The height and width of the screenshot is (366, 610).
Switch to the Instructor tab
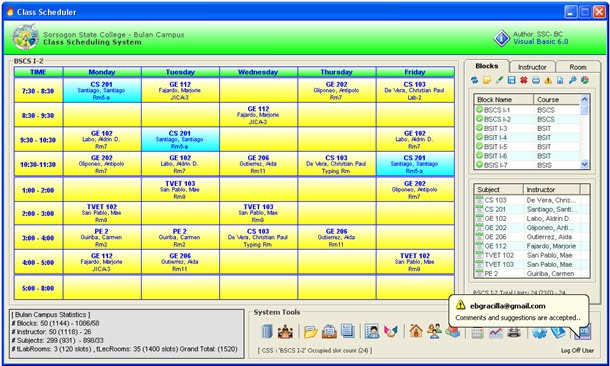[x=532, y=67]
